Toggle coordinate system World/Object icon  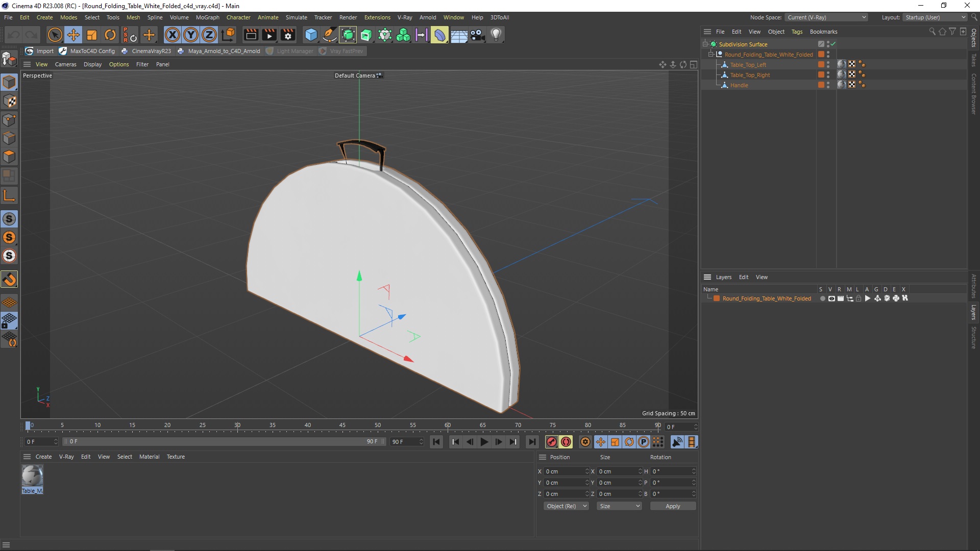(228, 35)
